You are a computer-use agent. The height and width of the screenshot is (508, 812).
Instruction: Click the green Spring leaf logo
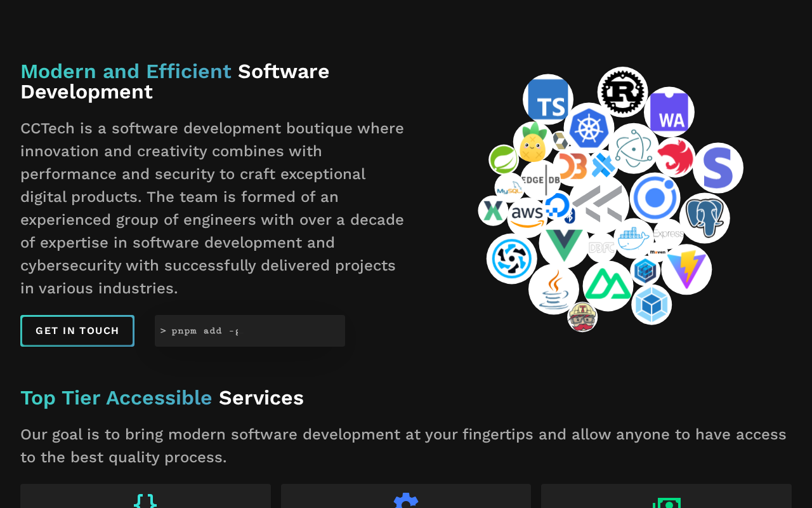tap(504, 159)
